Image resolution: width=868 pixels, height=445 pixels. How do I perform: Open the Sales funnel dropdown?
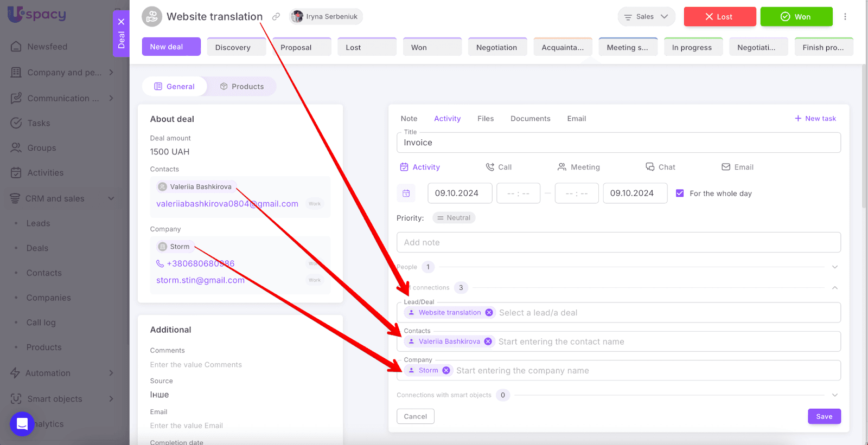tap(646, 17)
